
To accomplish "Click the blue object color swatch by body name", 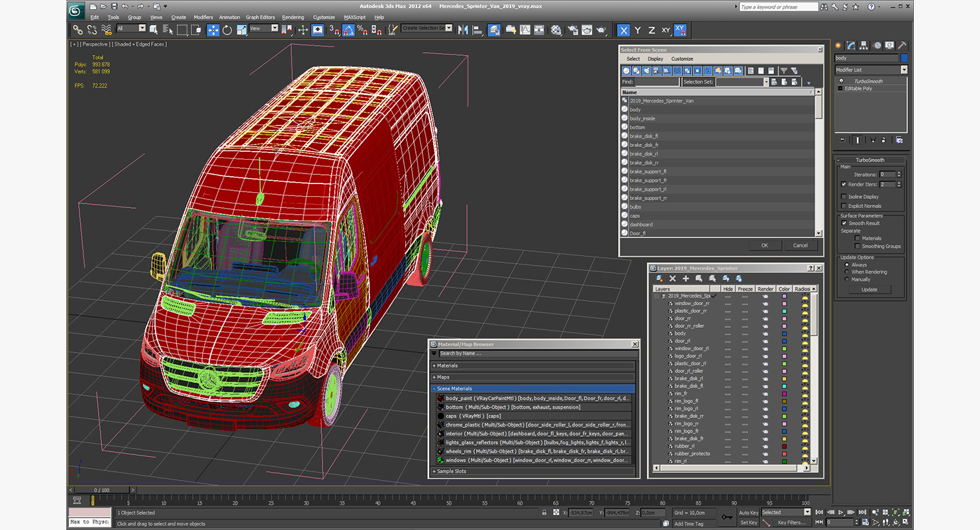I will (x=904, y=58).
